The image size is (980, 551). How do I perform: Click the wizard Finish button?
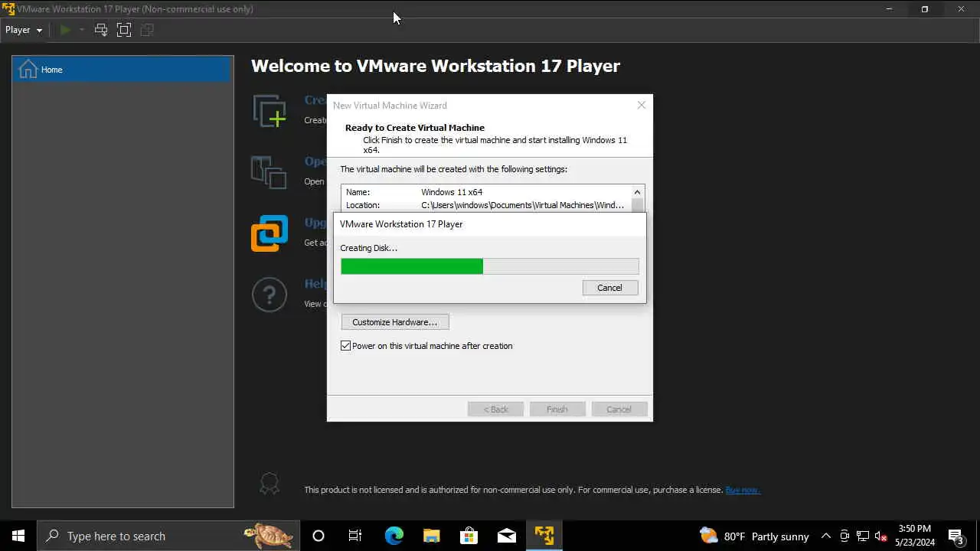click(557, 409)
